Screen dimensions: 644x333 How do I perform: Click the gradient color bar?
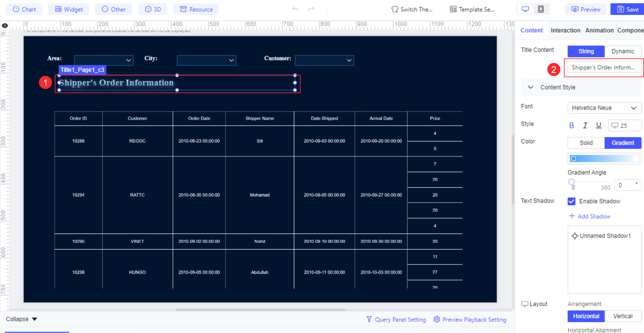click(x=604, y=158)
